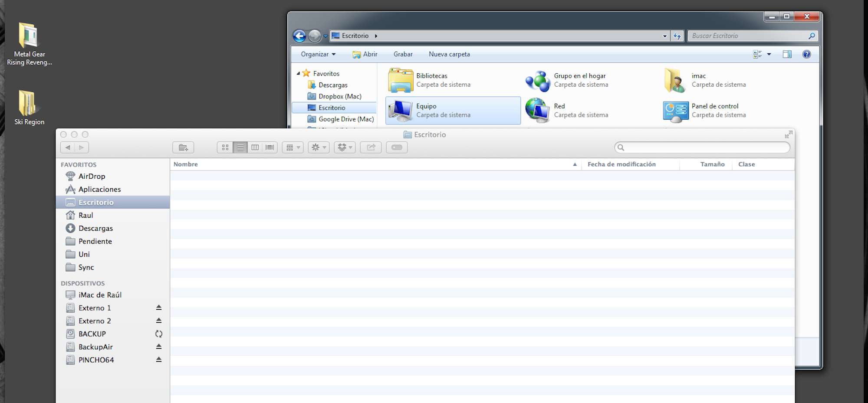
Task: Sort Finder list by Tamaño
Action: coord(706,164)
